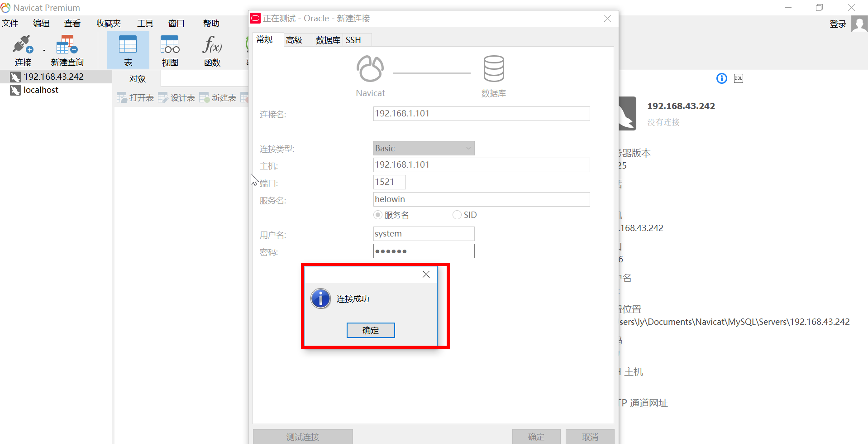Select the 192.168.43.242 connection in the tree
Image resolution: width=868 pixels, height=444 pixels.
pyautogui.click(x=56, y=77)
